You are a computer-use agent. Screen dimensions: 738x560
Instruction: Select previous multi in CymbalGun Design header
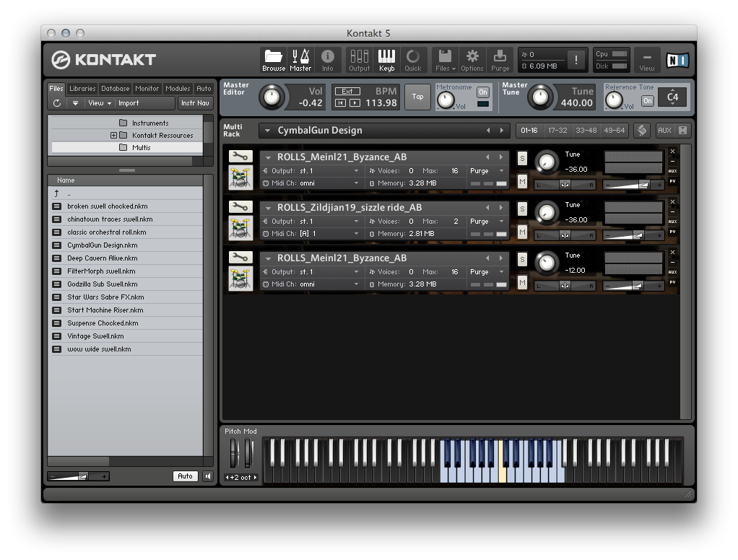pos(488,130)
